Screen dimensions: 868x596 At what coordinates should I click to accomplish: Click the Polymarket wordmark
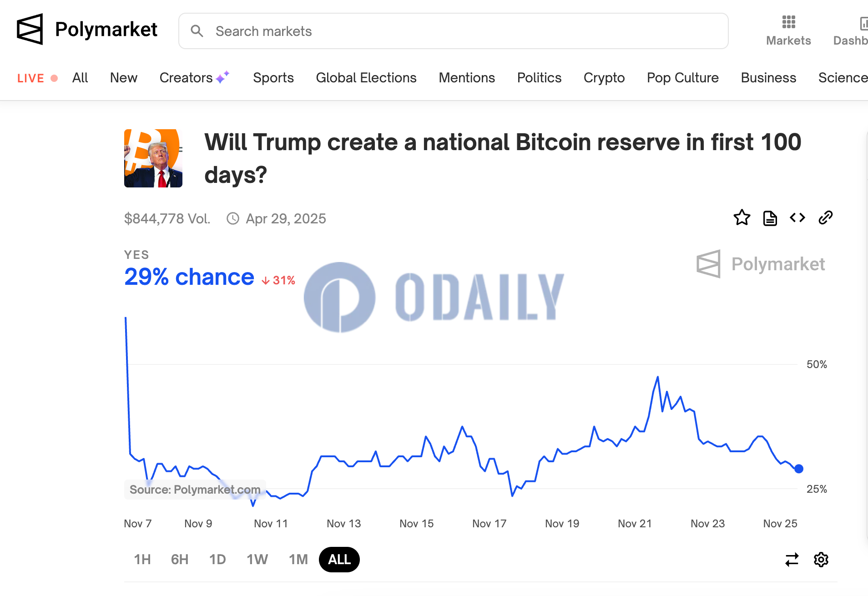coord(106,30)
